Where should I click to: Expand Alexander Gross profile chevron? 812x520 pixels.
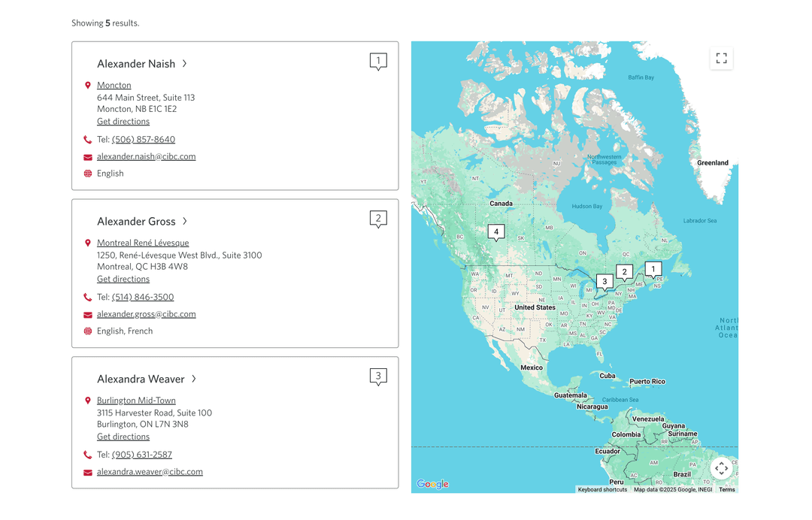[185, 222]
